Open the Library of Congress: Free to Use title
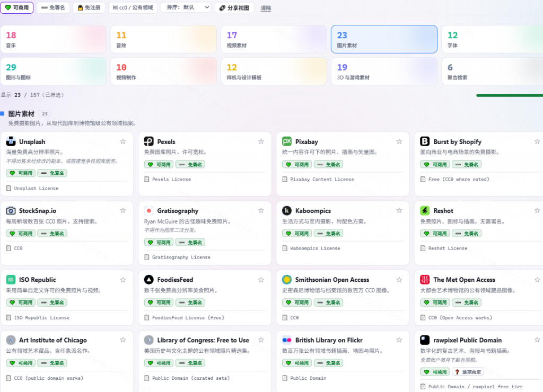The height and width of the screenshot is (392, 543). [x=203, y=340]
